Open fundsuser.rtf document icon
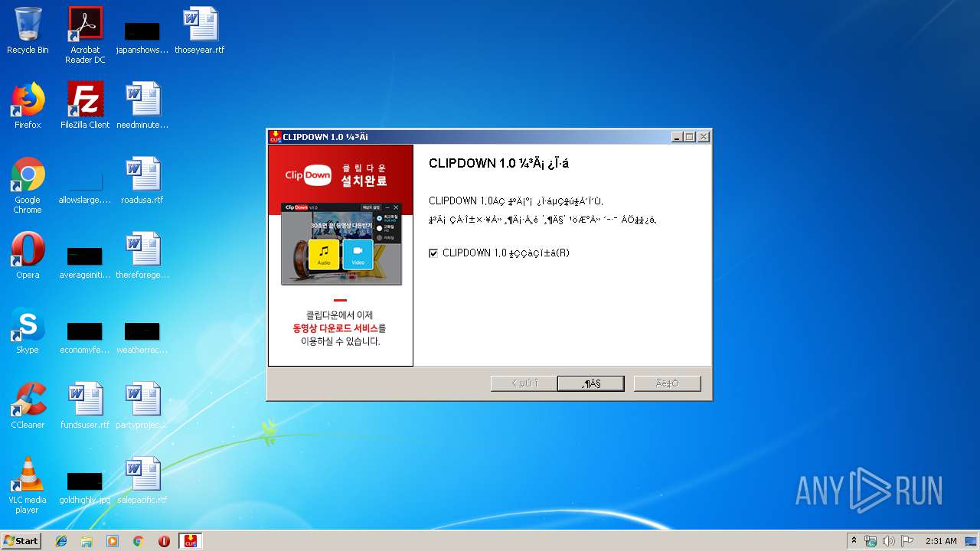Viewport: 980px width, 551px height. coord(85,406)
